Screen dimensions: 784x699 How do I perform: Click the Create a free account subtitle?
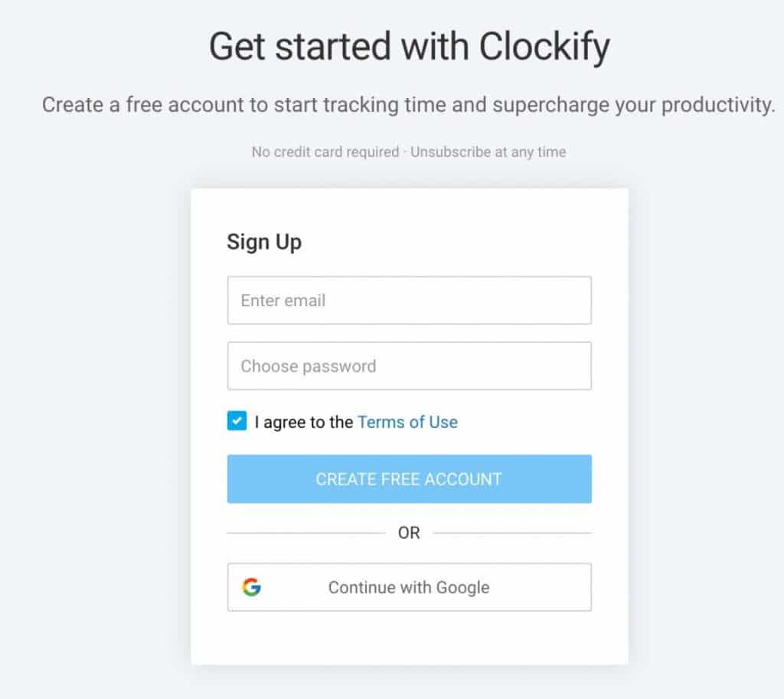(x=409, y=105)
